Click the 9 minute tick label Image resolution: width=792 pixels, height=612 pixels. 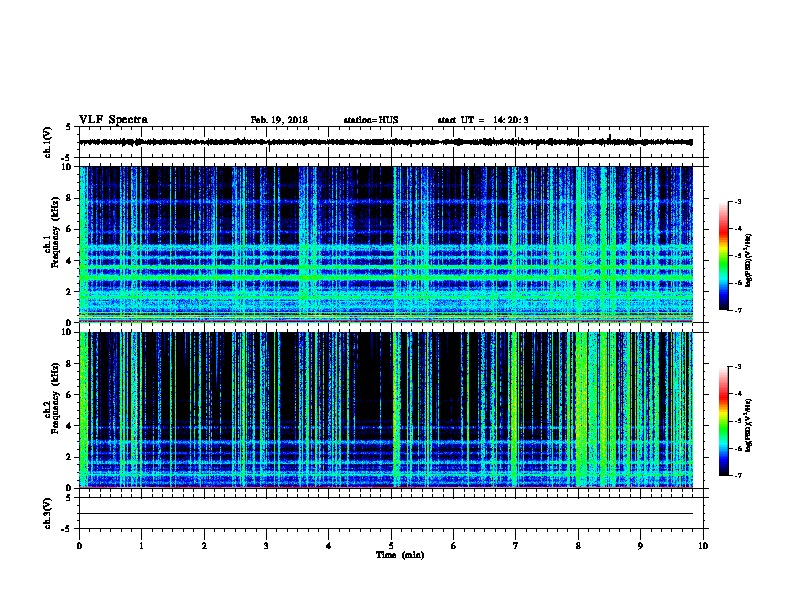[640, 546]
